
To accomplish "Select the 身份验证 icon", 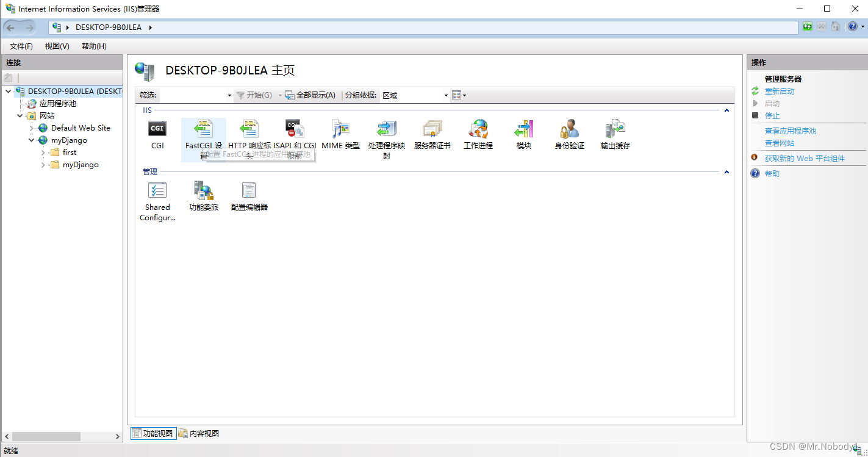I will [569, 131].
